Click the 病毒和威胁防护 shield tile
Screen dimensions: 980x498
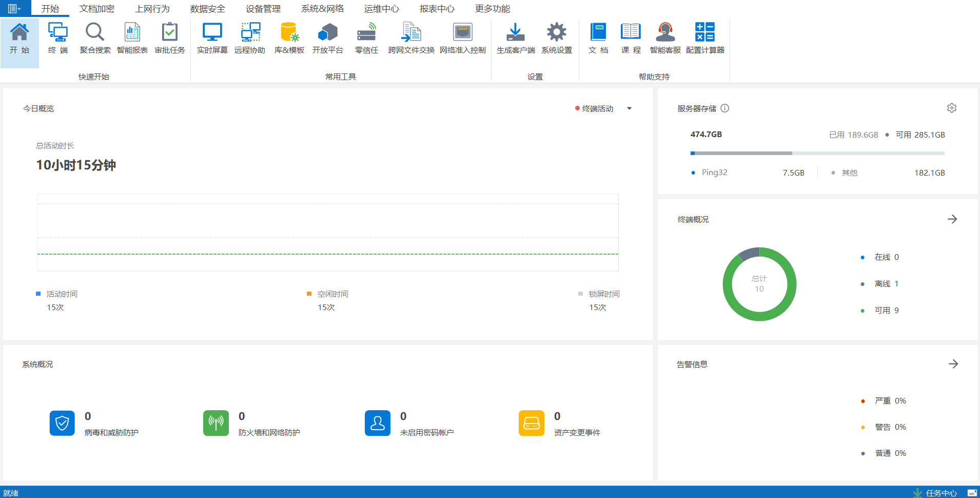pos(62,424)
